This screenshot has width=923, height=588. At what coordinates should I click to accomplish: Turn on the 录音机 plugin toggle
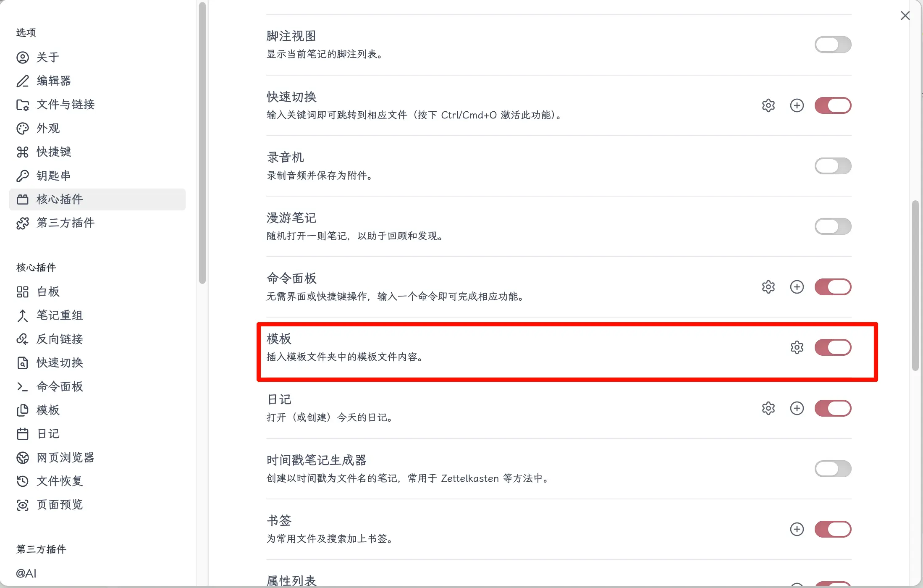point(833,166)
